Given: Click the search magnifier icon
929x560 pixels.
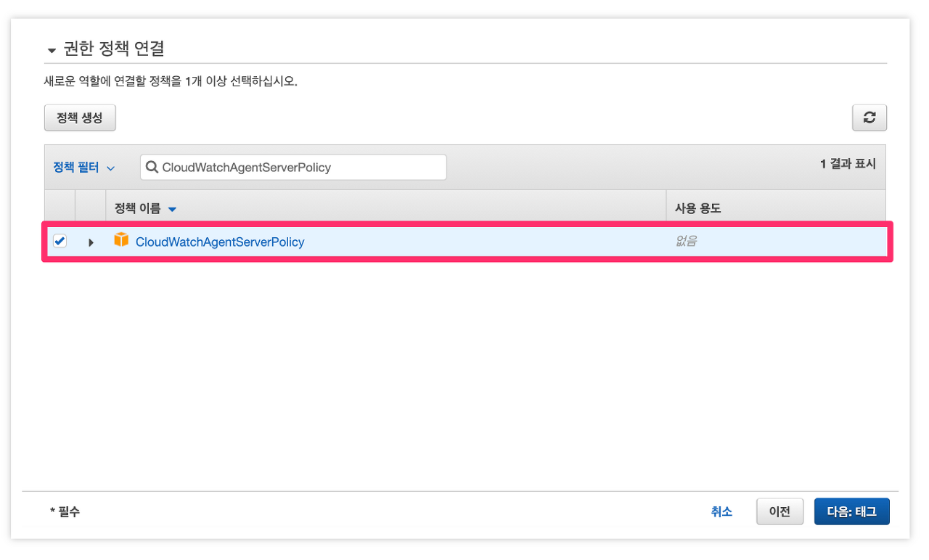Looking at the screenshot, I should pos(152,167).
